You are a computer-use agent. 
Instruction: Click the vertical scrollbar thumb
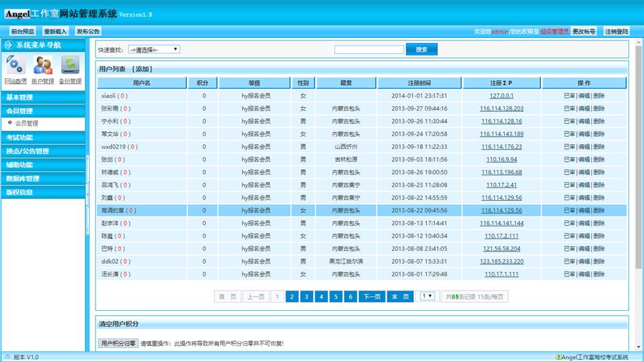pos(638,156)
